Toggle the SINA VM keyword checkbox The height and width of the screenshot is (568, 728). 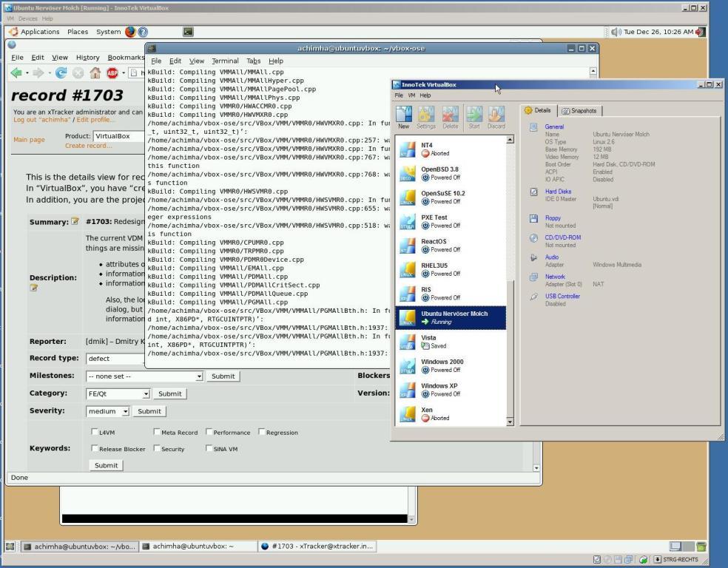click(x=209, y=448)
